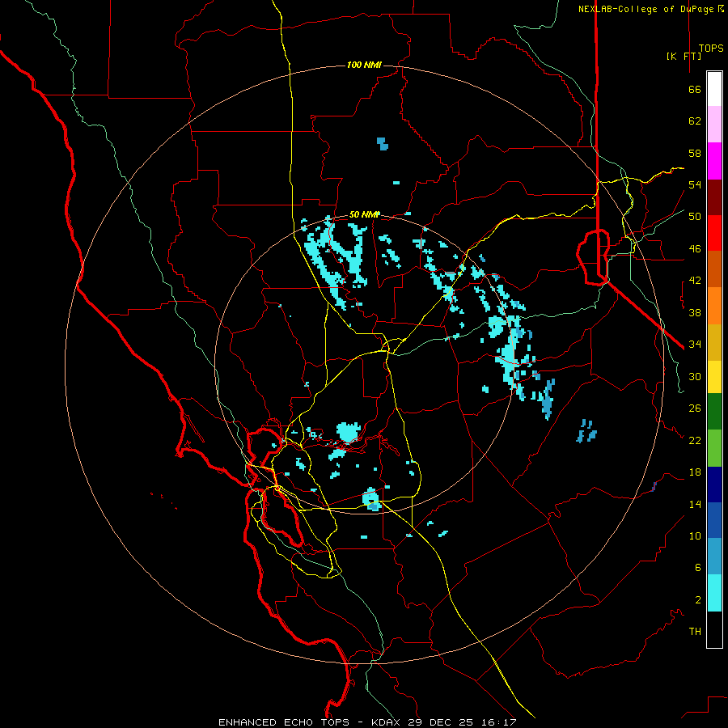Select the gold 38 kft legend swatch

coord(714,342)
